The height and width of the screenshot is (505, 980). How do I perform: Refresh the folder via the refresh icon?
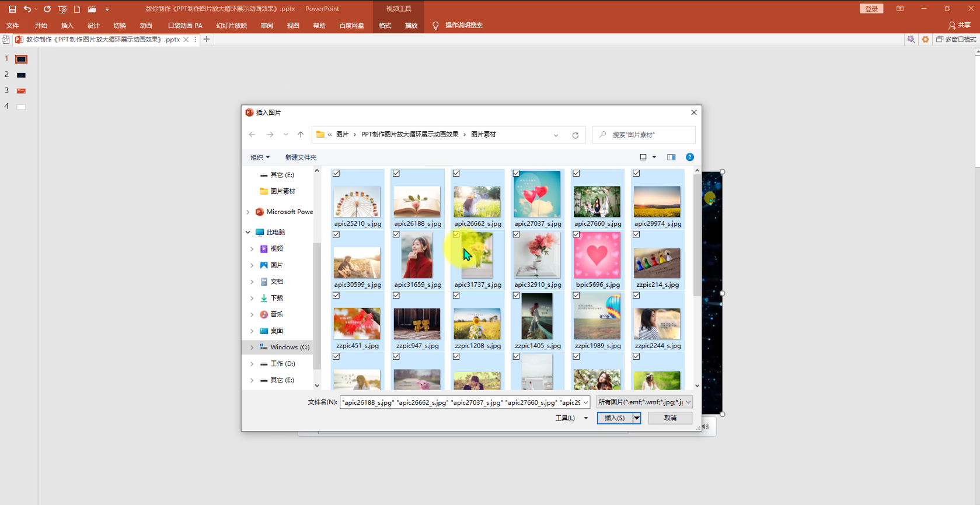click(575, 135)
